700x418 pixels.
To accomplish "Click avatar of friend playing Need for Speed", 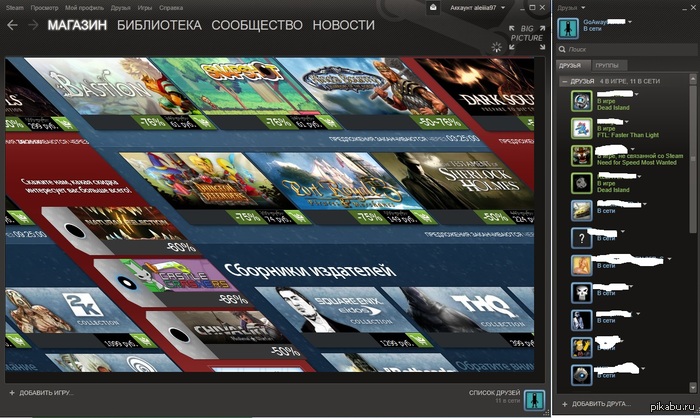I will 582,156.
